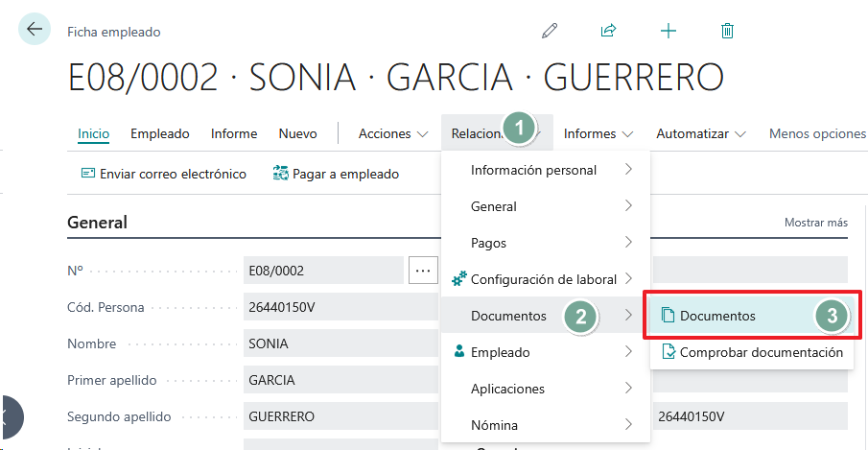Edit the employee card with the pencil icon
868x450 pixels.
point(550,31)
